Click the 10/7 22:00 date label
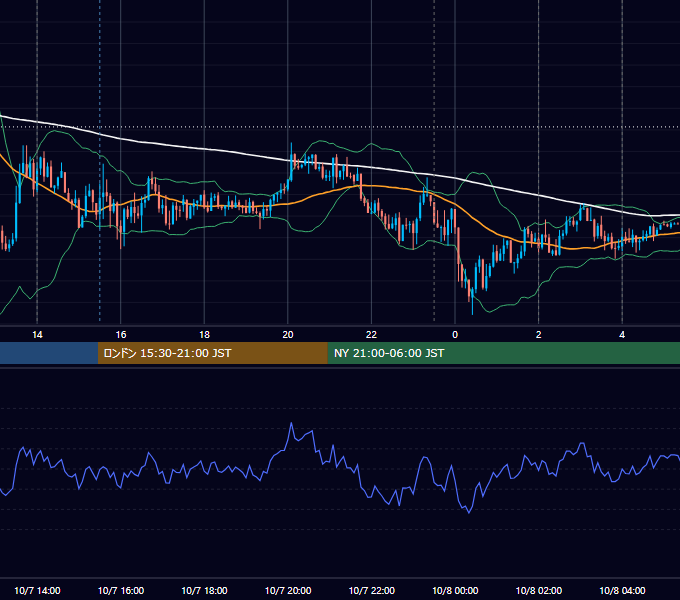Screen dimensions: 680x600 [x=372, y=590]
